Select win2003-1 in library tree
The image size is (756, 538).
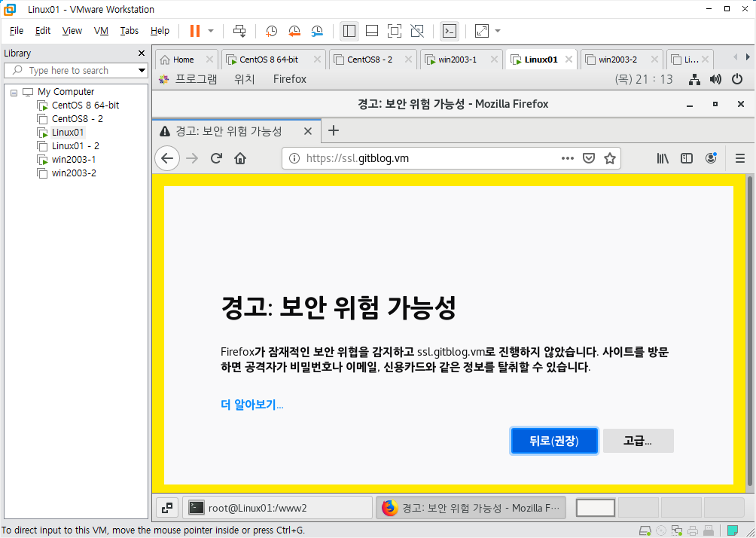(x=73, y=159)
